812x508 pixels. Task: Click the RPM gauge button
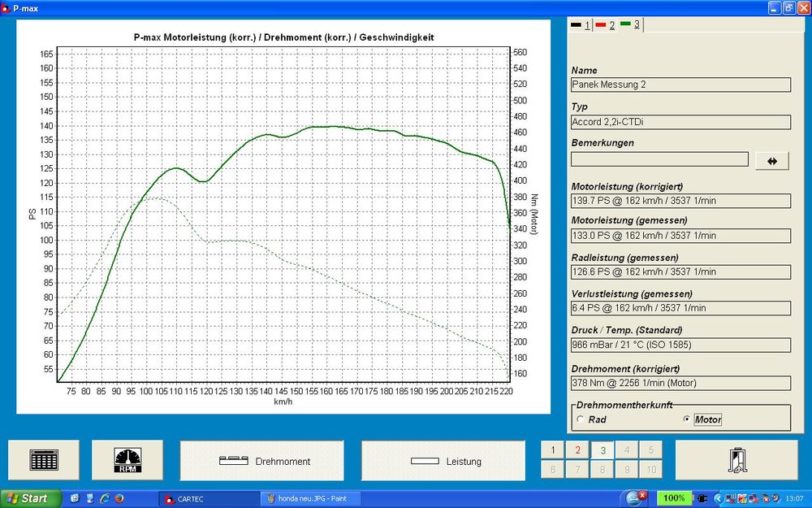click(x=127, y=460)
